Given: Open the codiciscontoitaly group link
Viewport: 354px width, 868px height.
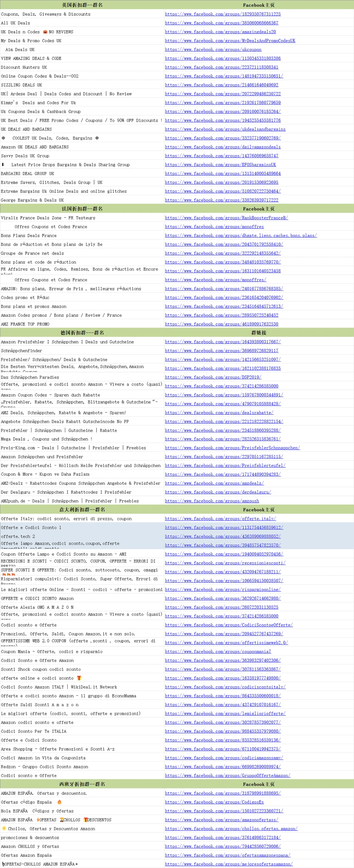Looking at the screenshot, I should pyautogui.click(x=225, y=687).
